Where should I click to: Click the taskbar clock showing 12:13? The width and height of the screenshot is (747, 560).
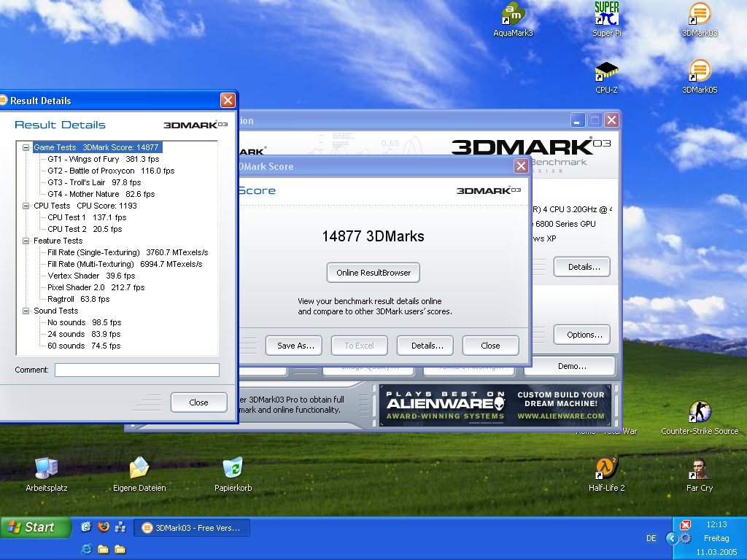pos(716,525)
